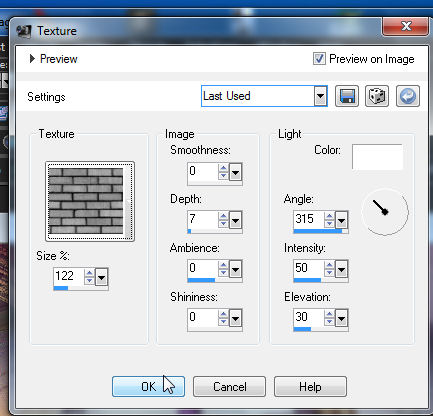The image size is (433, 416).
Task: Open the Last Used settings dropdown
Action: tap(320, 96)
